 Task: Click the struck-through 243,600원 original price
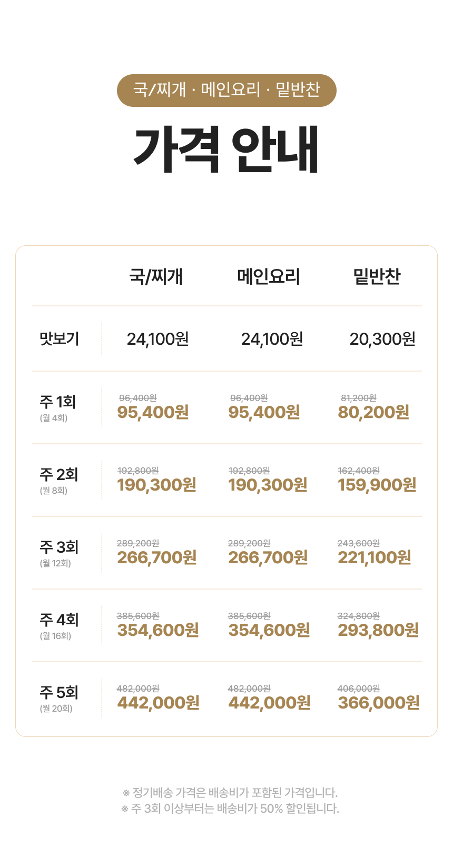click(359, 543)
